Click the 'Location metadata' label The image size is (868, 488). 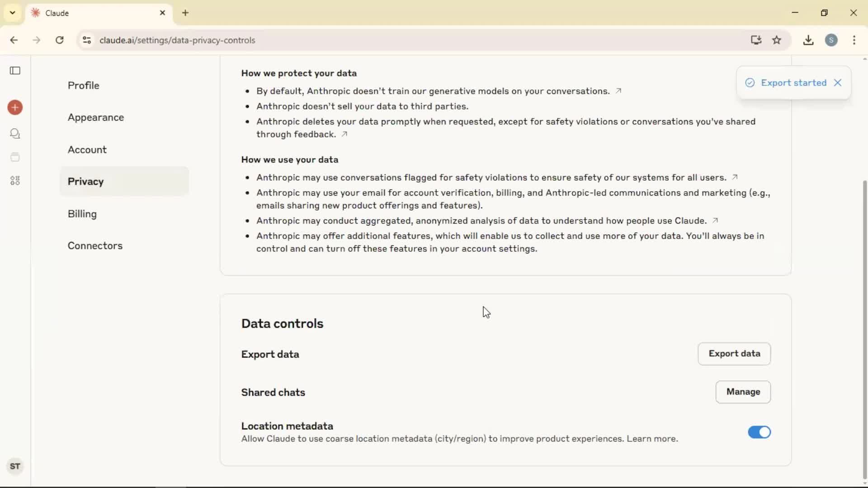click(287, 426)
